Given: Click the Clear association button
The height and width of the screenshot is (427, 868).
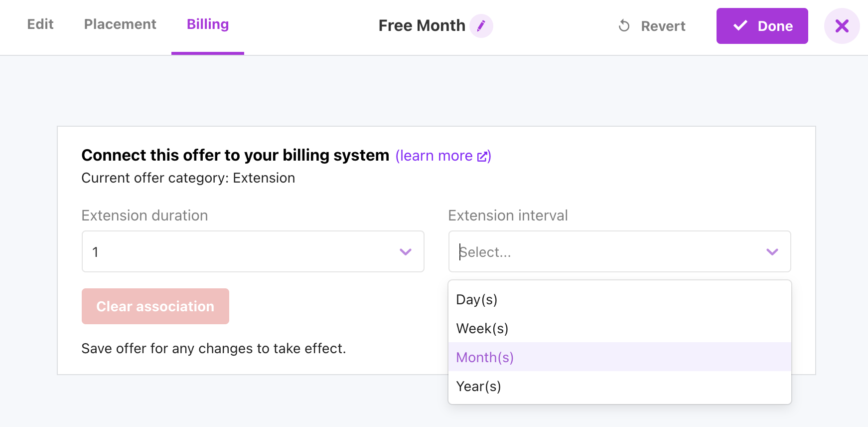Looking at the screenshot, I should pos(155,306).
